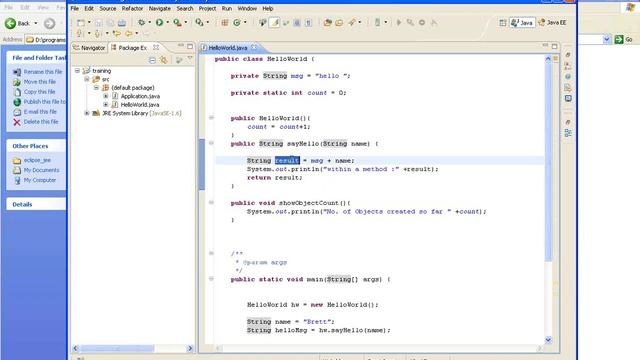Viewport: 640px width, 360px height.
Task: Expand the Application.java tree node
Action: [106, 96]
